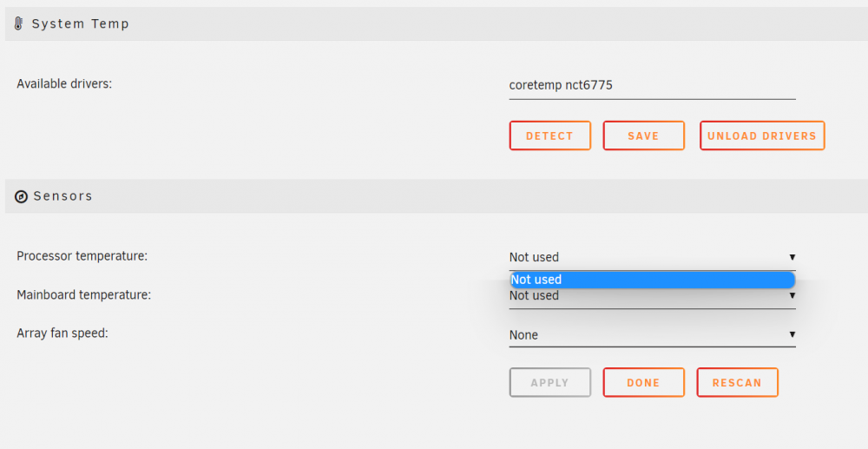868x449 pixels.
Task: Select the highlighted 'Not used' option
Action: (652, 280)
